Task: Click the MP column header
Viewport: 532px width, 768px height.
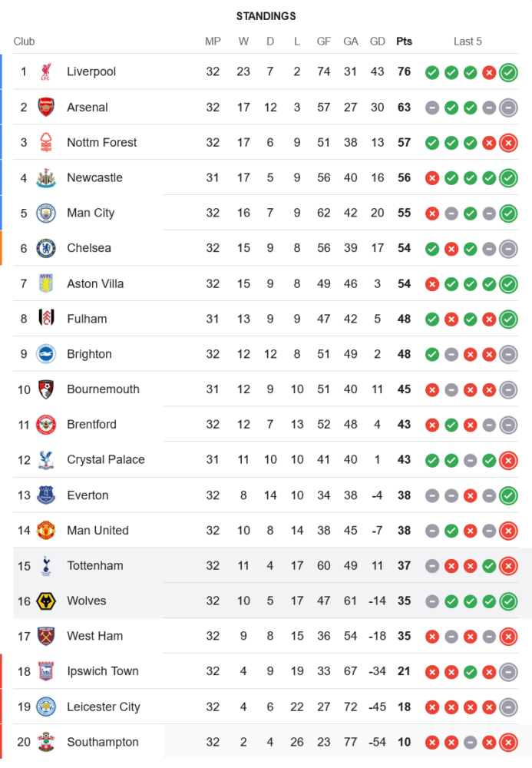Action: click(x=213, y=41)
